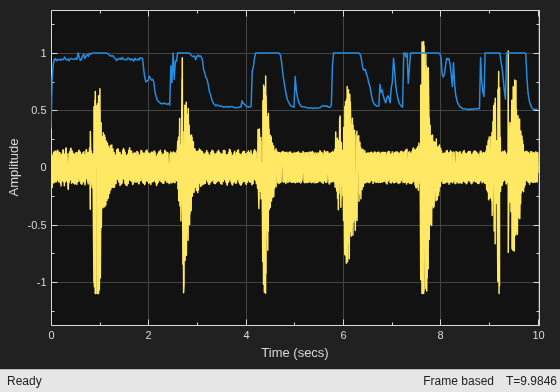Click the 'Amplitude' y-axis label
Screen dimensions: 560x392
click(x=14, y=167)
